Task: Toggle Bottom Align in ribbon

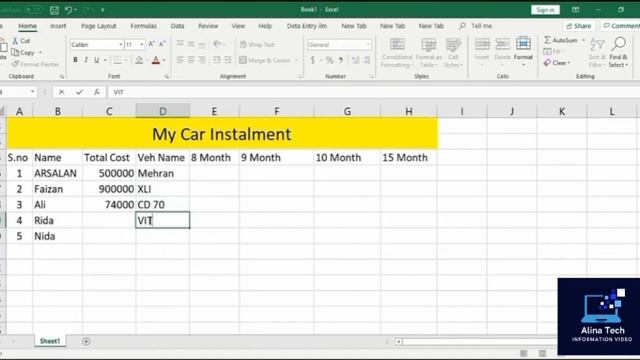Action: (202, 44)
